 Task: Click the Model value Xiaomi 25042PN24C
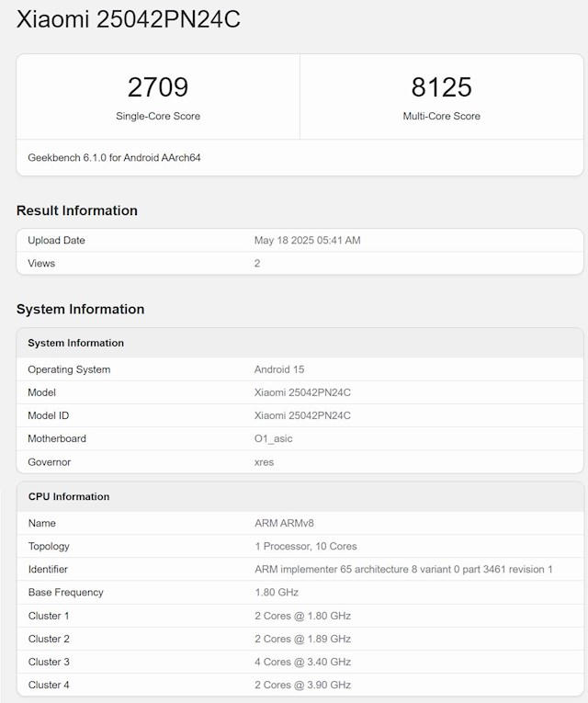(302, 392)
